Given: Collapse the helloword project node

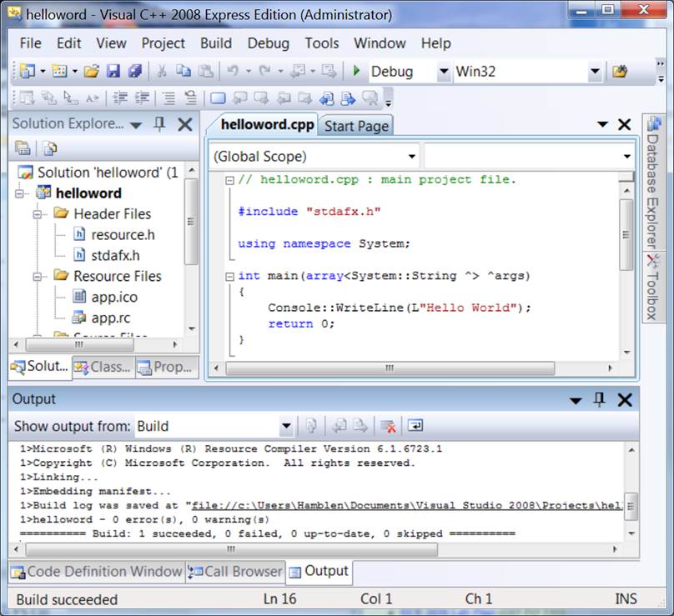Looking at the screenshot, I should point(19,193).
